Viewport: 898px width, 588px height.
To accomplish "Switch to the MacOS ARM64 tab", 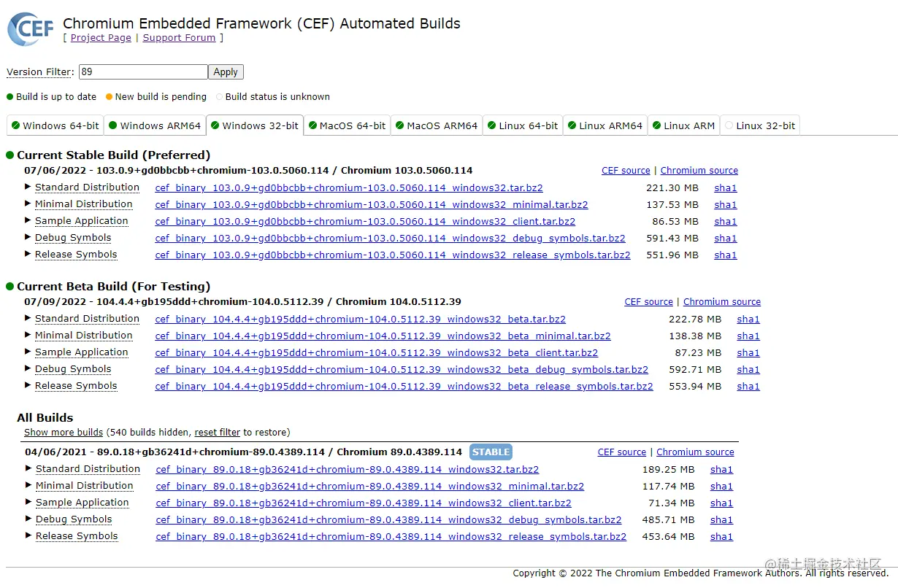I will tap(437, 125).
